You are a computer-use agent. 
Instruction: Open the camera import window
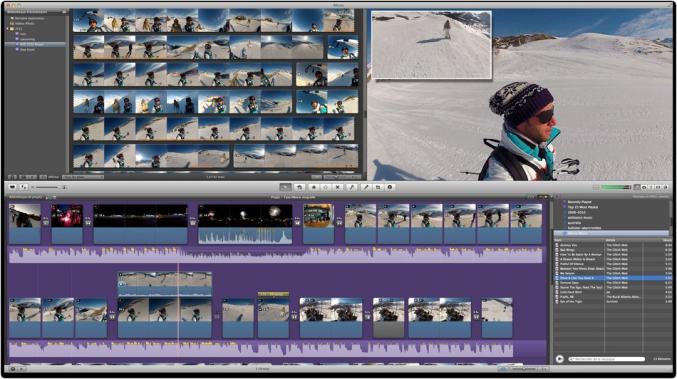pyautogui.click(x=13, y=187)
